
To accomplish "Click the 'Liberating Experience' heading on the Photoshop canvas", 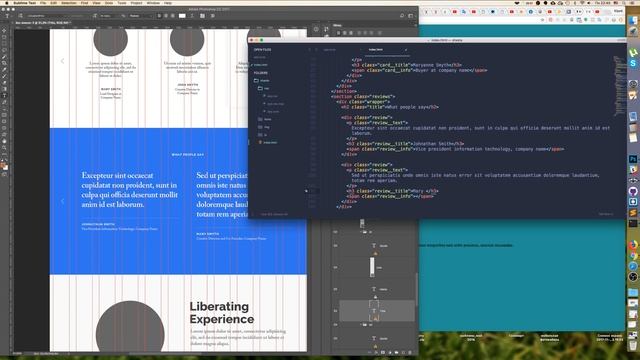I will pos(222,313).
